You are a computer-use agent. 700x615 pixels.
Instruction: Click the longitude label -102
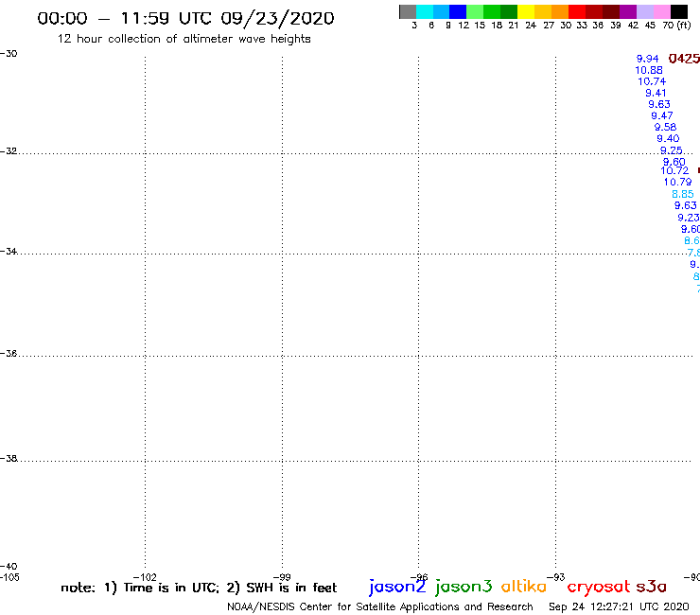click(145, 577)
